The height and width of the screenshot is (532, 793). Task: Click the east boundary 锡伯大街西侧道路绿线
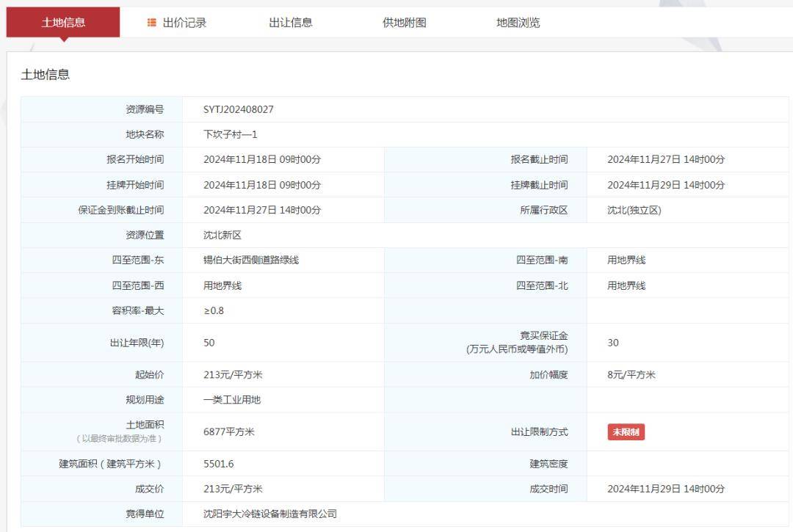coord(251,260)
